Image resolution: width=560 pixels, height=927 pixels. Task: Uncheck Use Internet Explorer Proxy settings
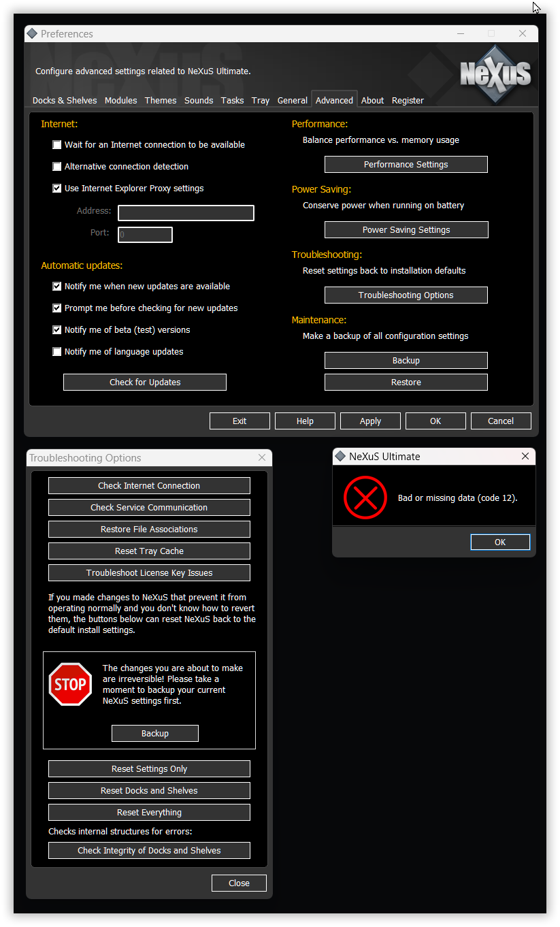pyautogui.click(x=57, y=189)
